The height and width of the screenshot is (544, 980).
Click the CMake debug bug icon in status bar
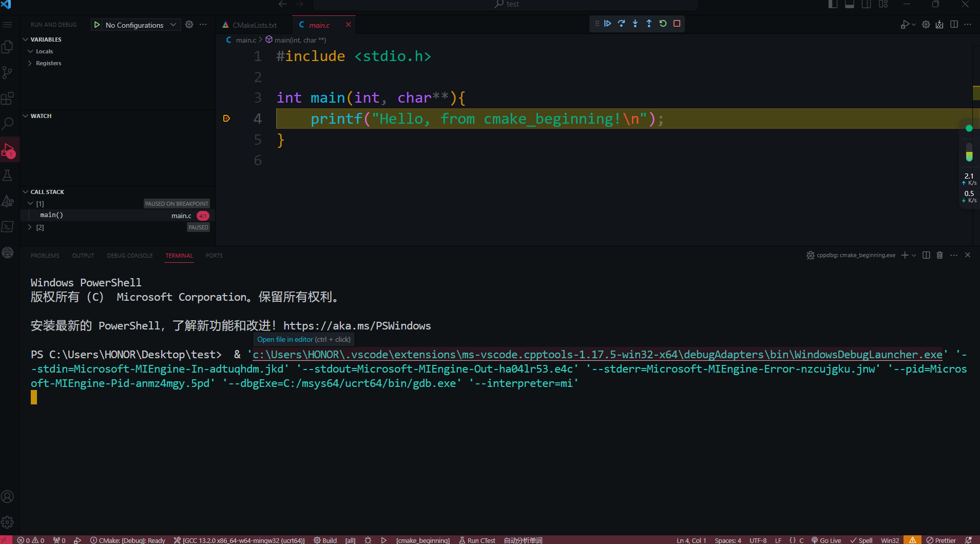click(368, 540)
